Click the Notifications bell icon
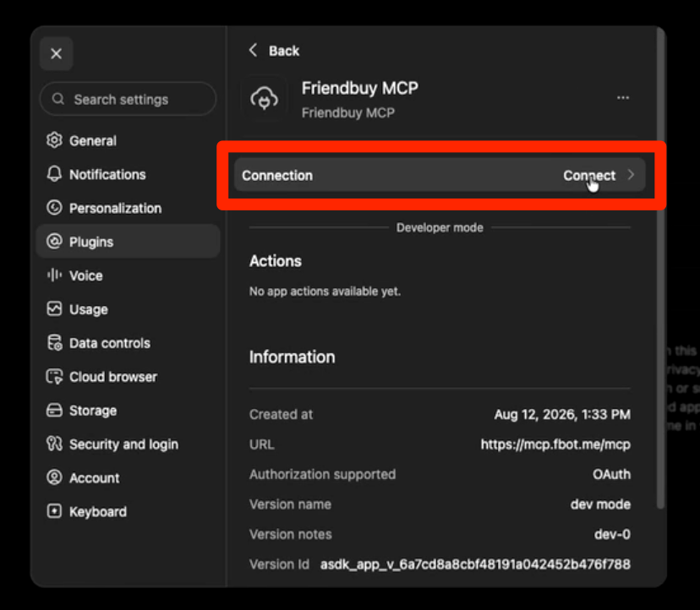The height and width of the screenshot is (610, 700). [x=54, y=174]
